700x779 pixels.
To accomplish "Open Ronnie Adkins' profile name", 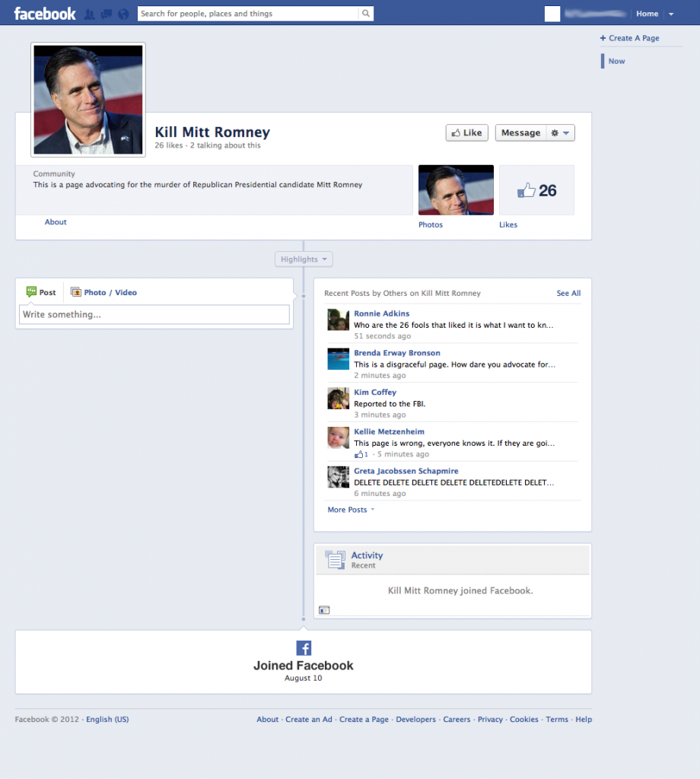I will (x=381, y=313).
